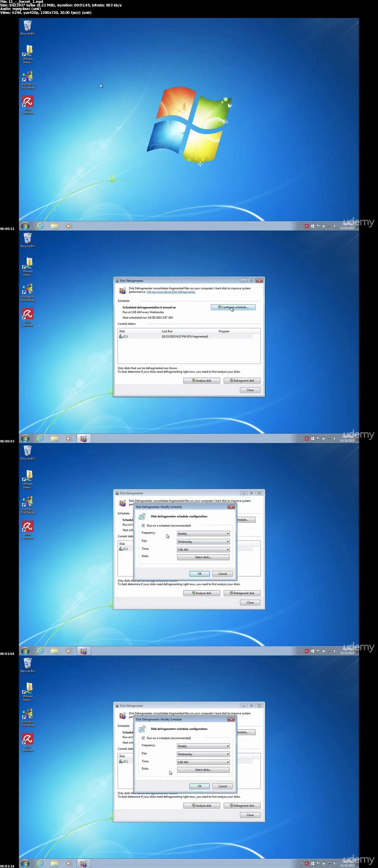The height and width of the screenshot is (868, 378).
Task: Open the Time dropdown in the 00:01:24 frame
Action: click(203, 762)
